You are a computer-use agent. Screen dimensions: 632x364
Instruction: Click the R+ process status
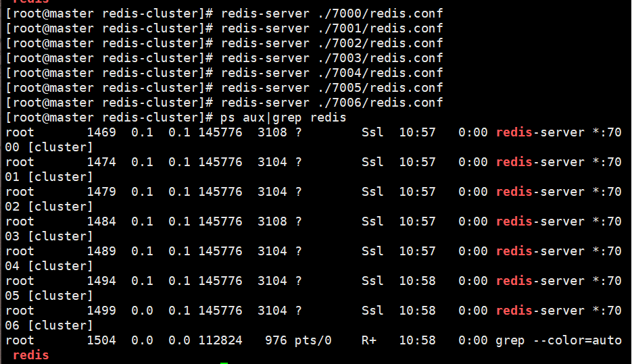tap(369, 341)
